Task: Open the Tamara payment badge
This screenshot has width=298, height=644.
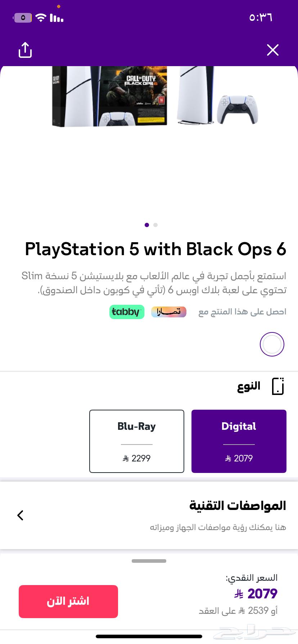Action: point(168,312)
